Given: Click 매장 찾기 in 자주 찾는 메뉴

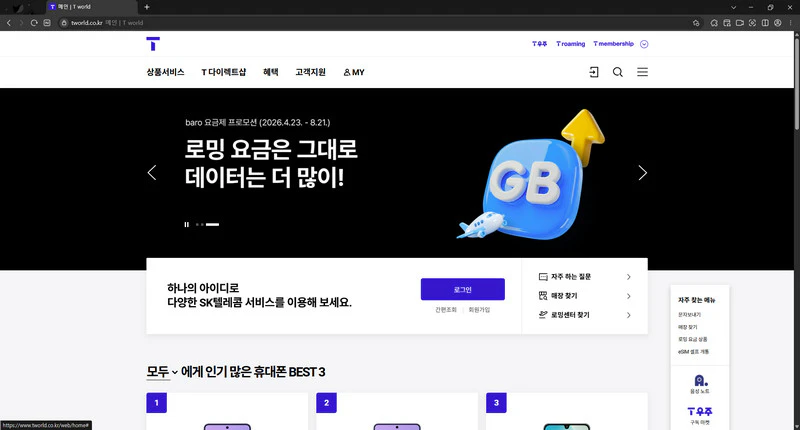Looking at the screenshot, I should pos(687,327).
